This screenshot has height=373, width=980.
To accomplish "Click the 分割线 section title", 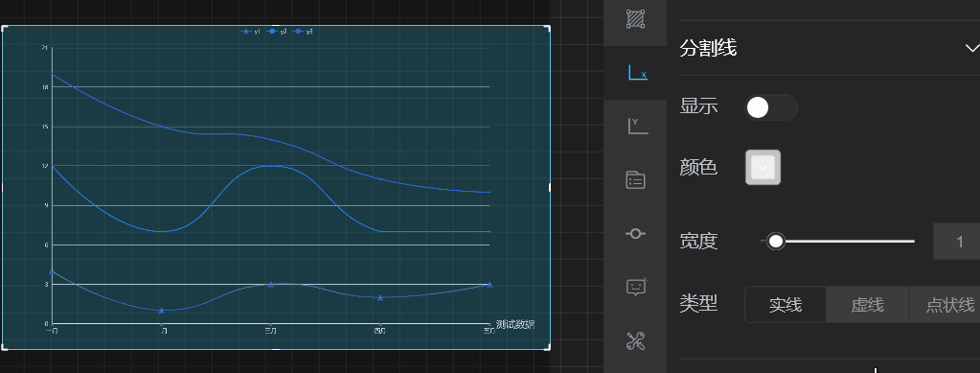I will (x=708, y=48).
